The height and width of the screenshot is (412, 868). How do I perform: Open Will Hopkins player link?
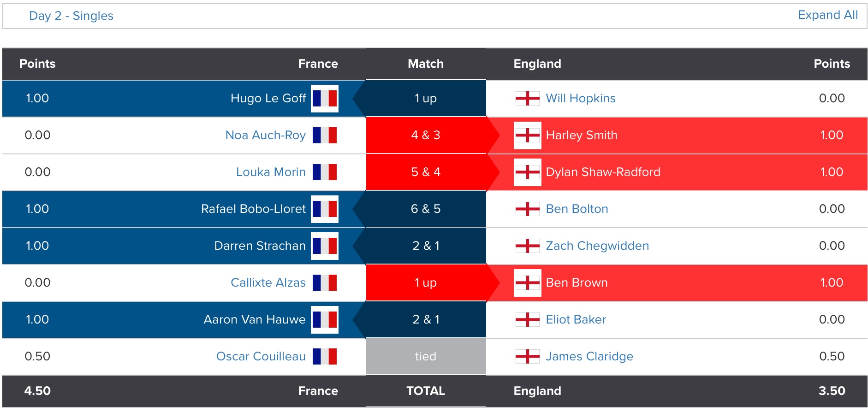(580, 99)
